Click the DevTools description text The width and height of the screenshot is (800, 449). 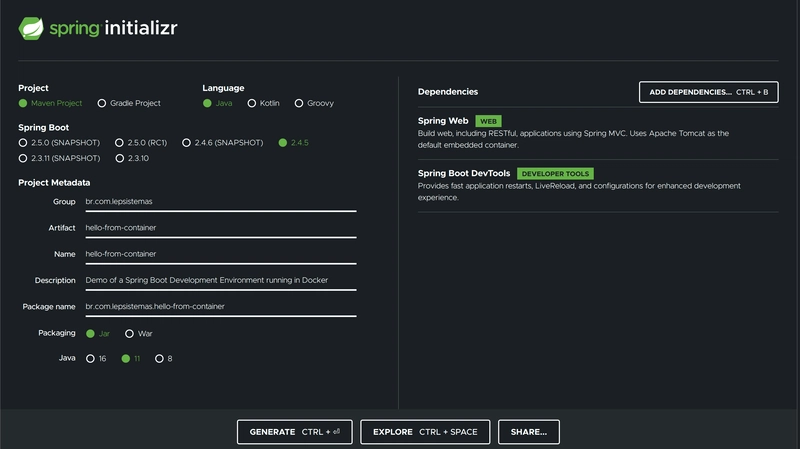(579, 192)
